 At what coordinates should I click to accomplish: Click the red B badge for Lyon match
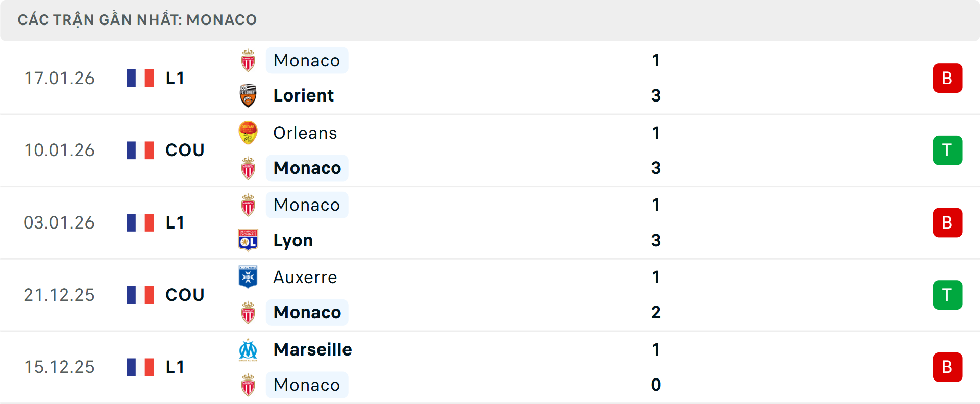click(947, 223)
